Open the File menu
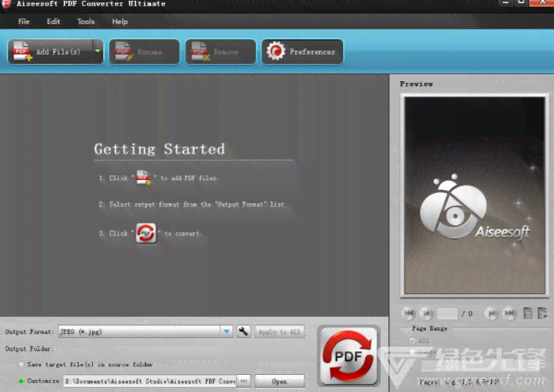This screenshot has height=392, width=554. [x=24, y=21]
